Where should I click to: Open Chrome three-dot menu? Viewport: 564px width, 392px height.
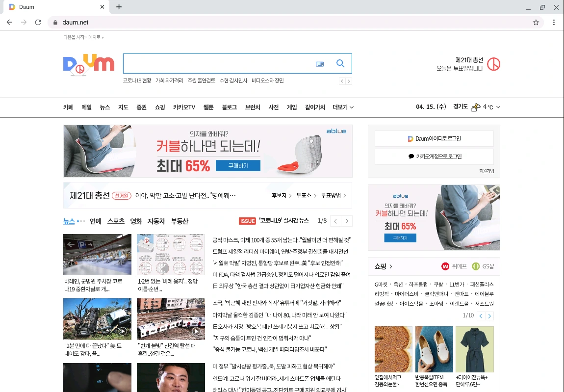554,22
